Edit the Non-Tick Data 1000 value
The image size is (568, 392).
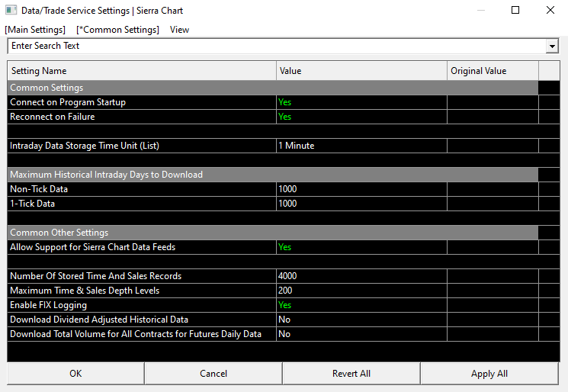click(361, 189)
